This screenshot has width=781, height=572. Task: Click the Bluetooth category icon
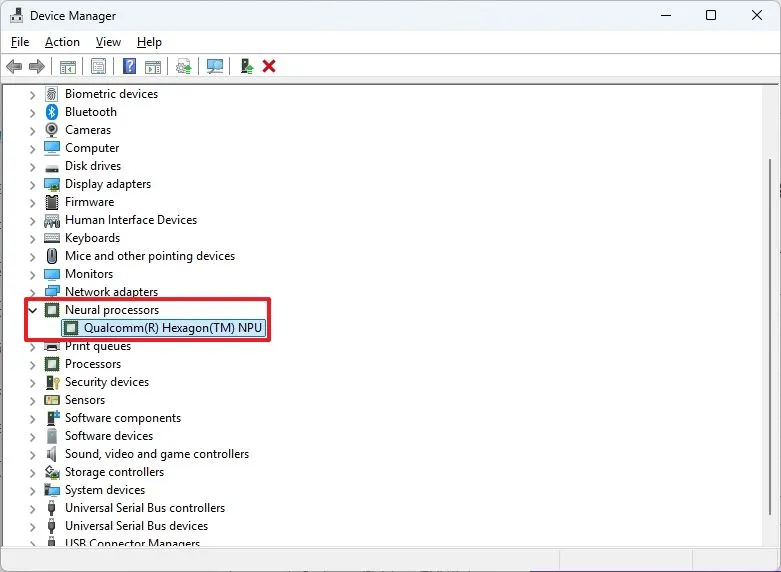(x=52, y=112)
